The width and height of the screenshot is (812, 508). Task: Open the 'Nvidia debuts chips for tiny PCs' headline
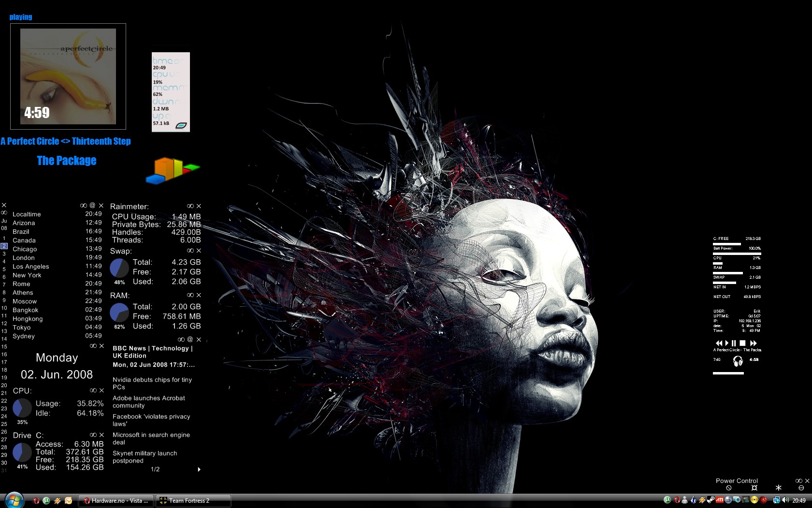152,383
